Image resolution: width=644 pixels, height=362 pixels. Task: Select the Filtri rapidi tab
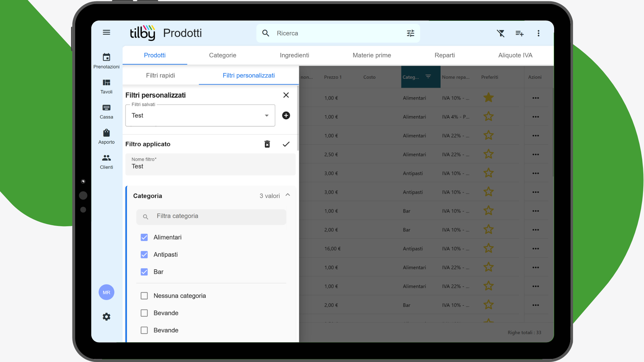[x=161, y=75]
